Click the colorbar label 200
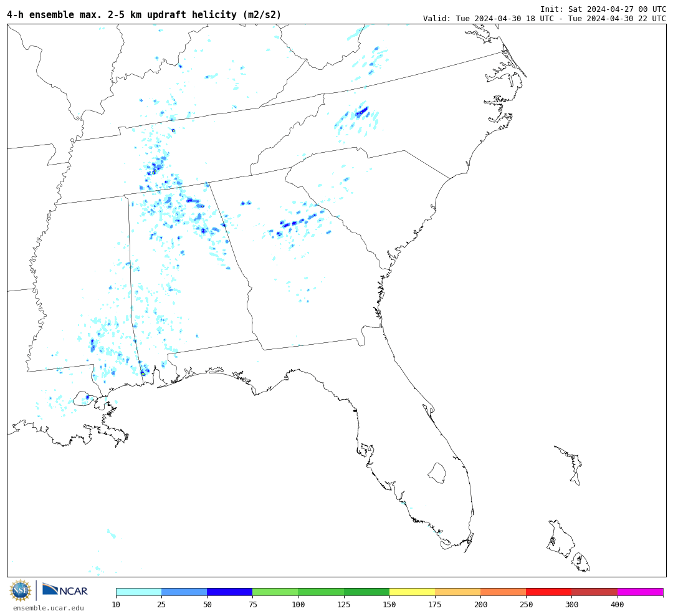Viewport: 673px width, 616px height. [480, 604]
